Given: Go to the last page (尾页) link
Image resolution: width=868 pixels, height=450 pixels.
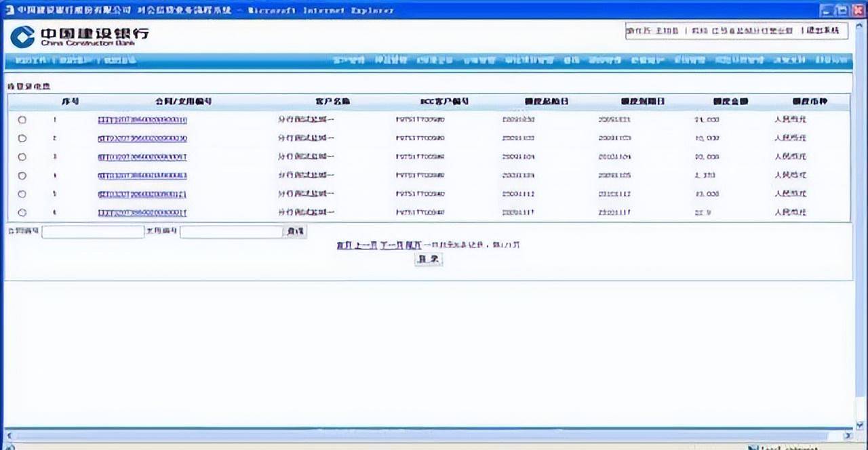Looking at the screenshot, I should (413, 245).
